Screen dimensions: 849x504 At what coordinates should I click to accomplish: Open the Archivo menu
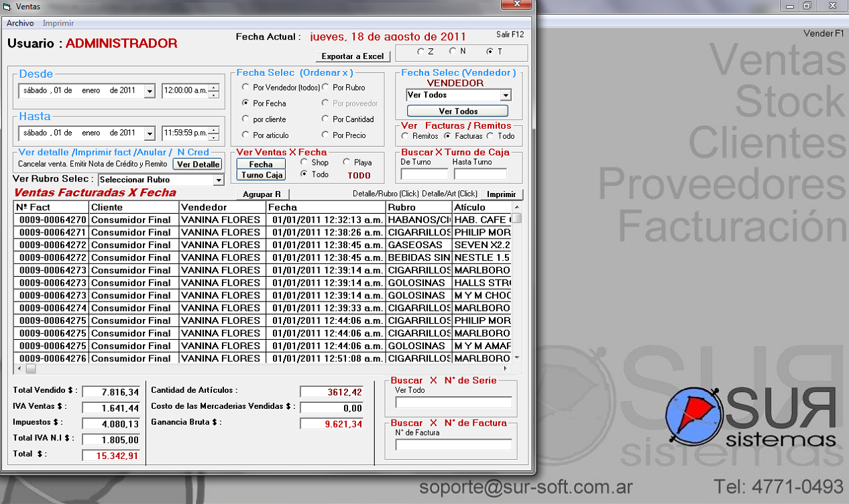pyautogui.click(x=20, y=23)
